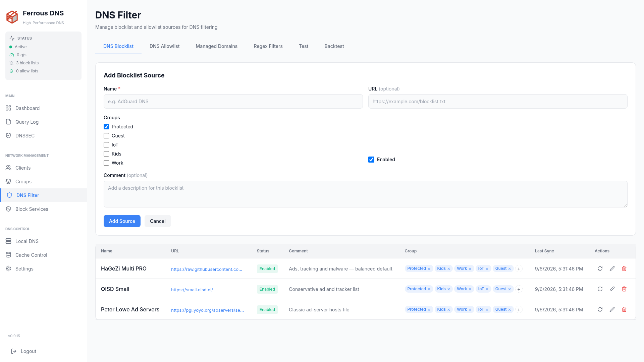Edit the Peter Lowe Ad Servers blocklist

(x=612, y=309)
